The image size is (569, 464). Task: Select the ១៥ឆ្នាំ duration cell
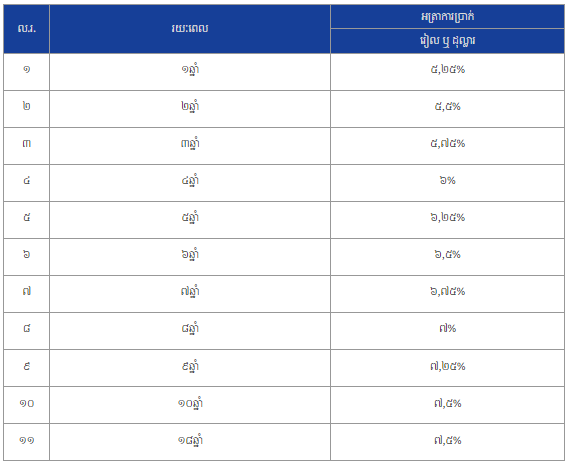pos(190,442)
